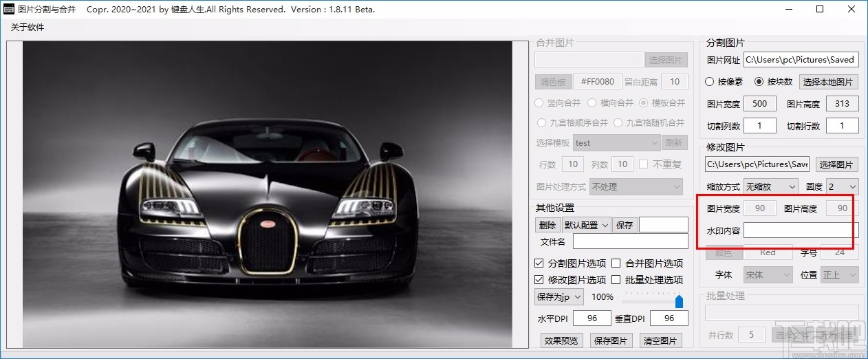The width and height of the screenshot is (868, 359).
Task: Click the 垂直DPI field showing 96
Action: tap(669, 318)
